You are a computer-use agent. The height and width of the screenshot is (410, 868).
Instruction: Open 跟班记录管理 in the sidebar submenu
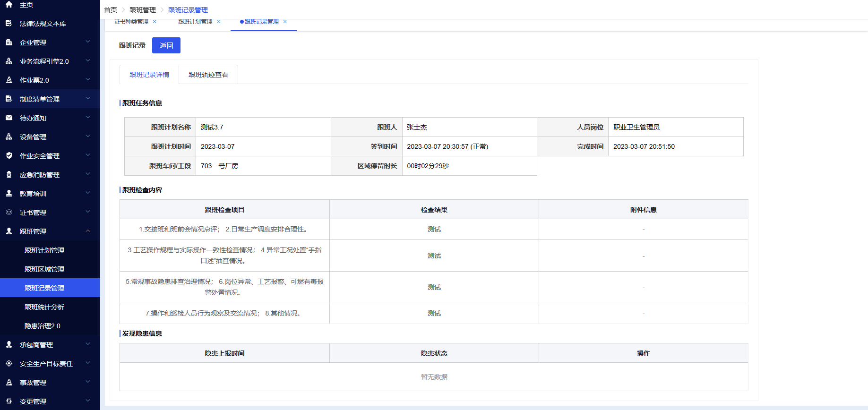tap(50, 288)
